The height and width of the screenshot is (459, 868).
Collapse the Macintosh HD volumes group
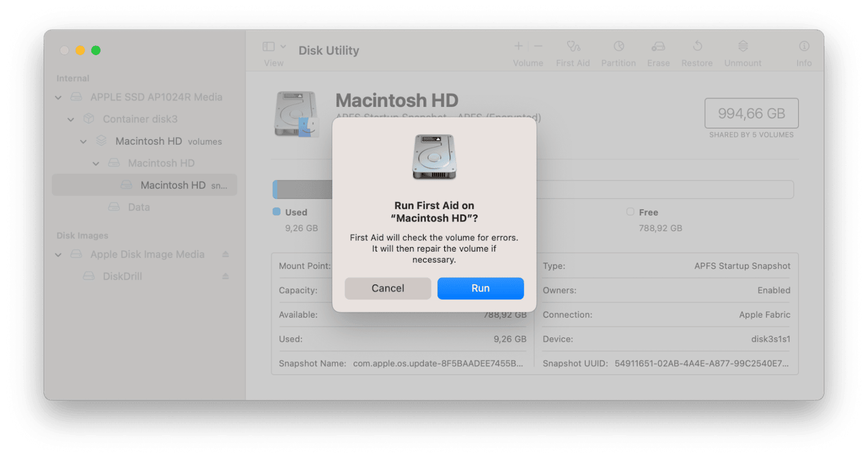coord(83,141)
